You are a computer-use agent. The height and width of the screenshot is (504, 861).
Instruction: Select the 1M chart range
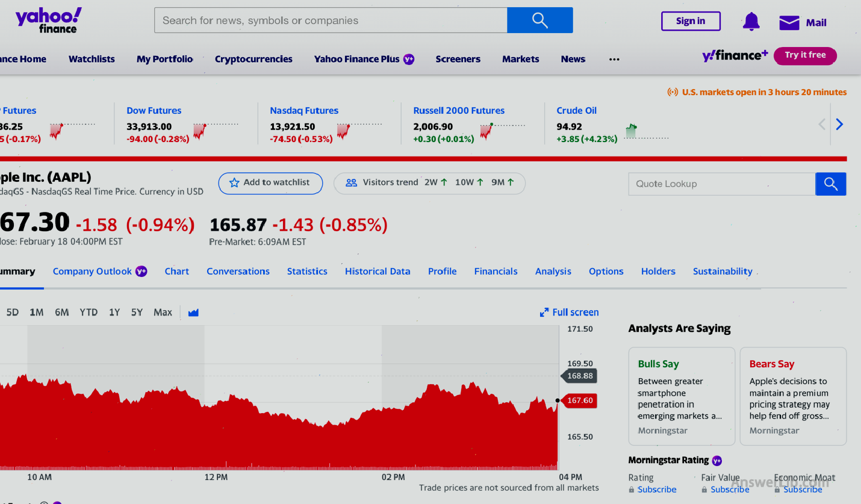tap(37, 313)
